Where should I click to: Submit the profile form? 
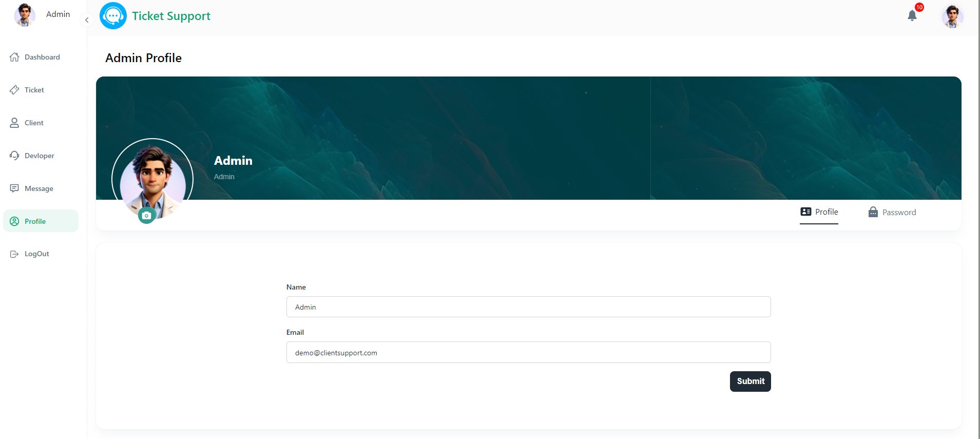pyautogui.click(x=751, y=381)
